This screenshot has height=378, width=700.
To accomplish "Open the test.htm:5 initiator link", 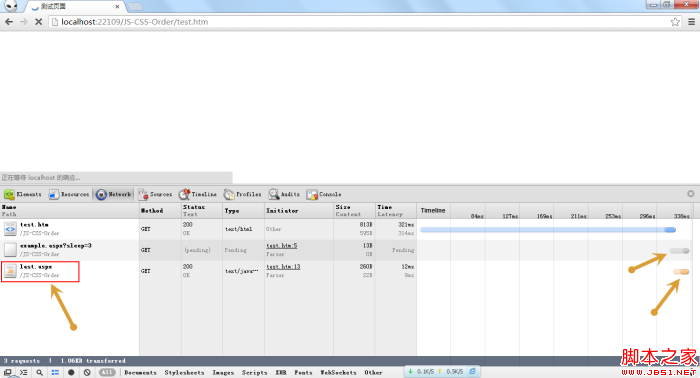I will [x=281, y=246].
